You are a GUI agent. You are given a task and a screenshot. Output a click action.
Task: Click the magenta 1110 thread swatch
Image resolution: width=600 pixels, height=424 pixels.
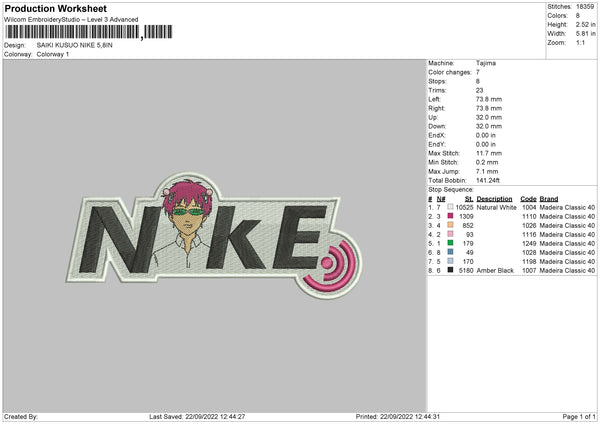click(x=450, y=216)
